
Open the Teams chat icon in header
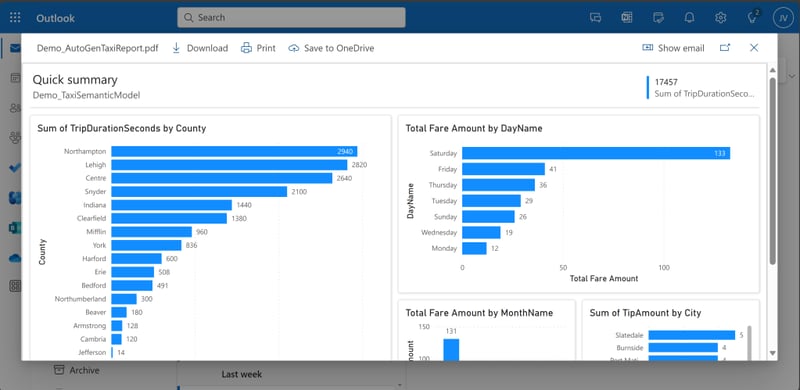[x=595, y=18]
